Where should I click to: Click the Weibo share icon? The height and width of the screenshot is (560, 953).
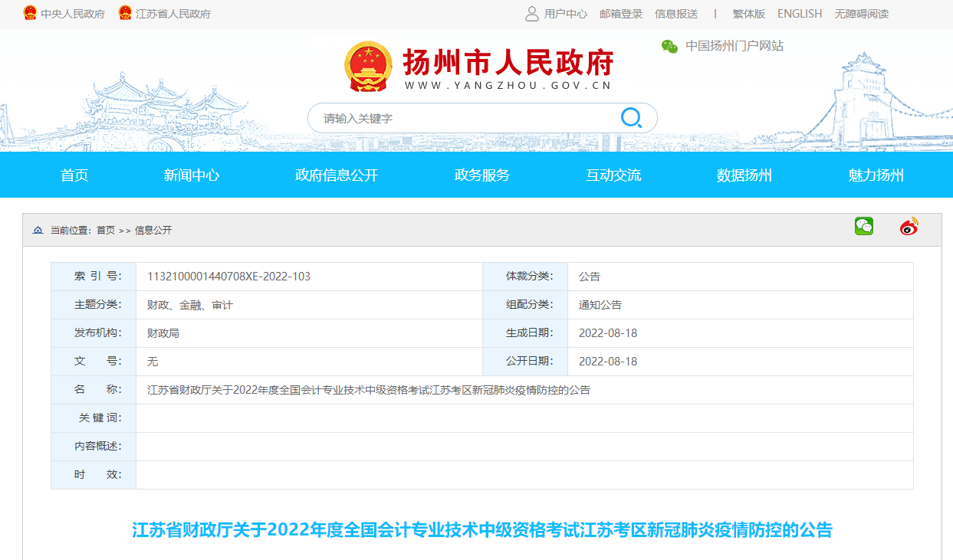pos(908,227)
